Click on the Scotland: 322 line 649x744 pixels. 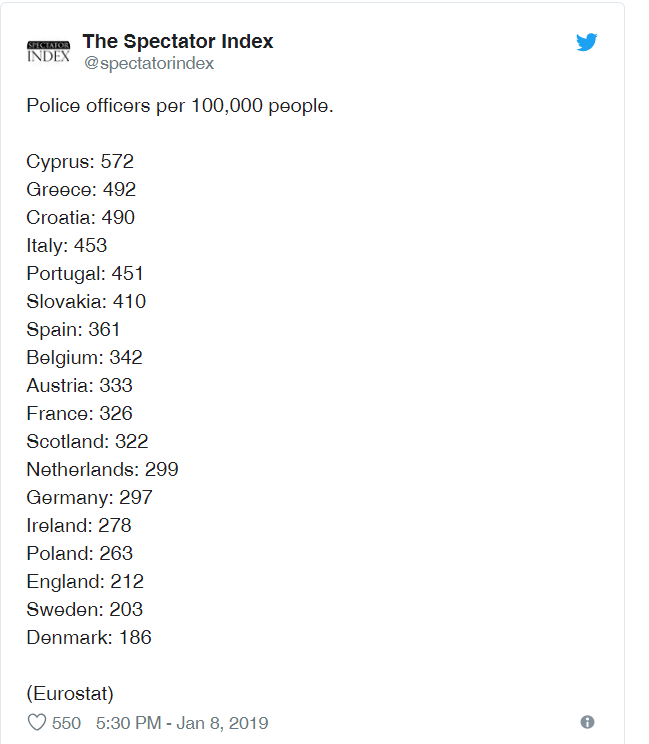point(87,441)
